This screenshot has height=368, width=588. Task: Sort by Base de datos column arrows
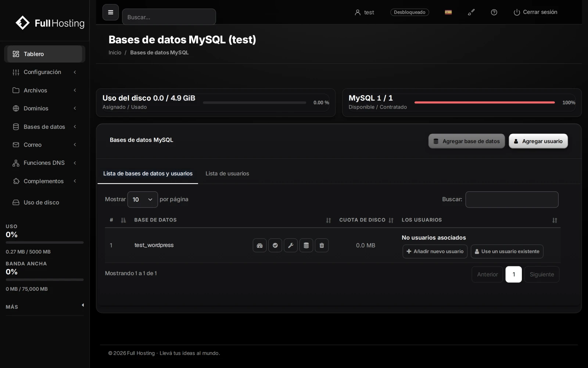[x=329, y=220]
